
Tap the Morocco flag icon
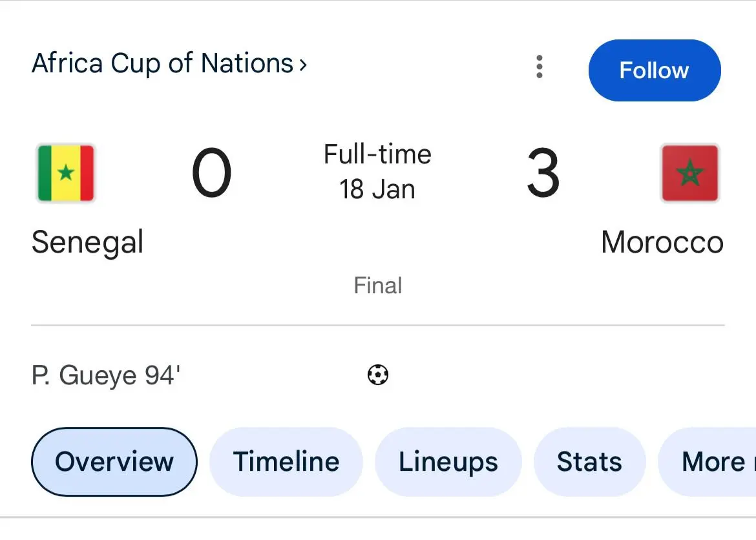point(689,173)
